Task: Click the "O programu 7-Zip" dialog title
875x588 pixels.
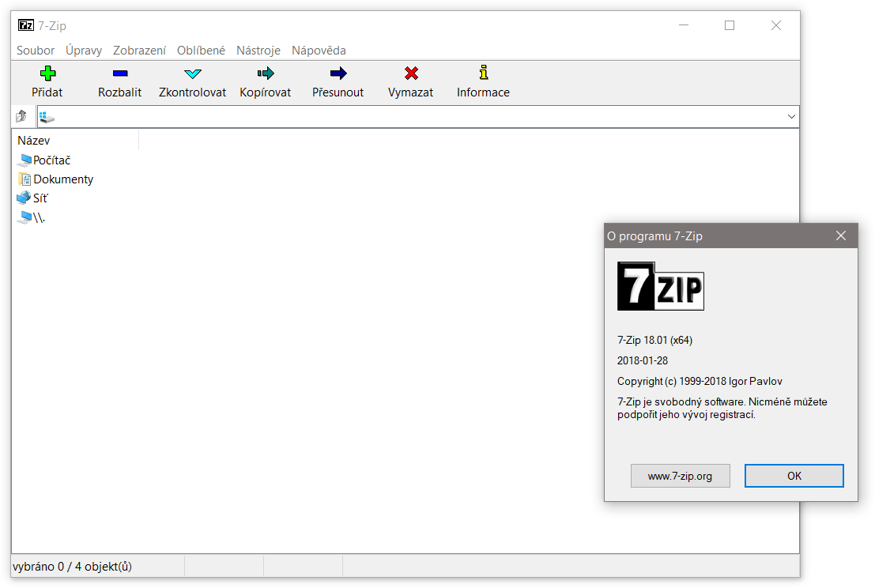Action: tap(654, 236)
